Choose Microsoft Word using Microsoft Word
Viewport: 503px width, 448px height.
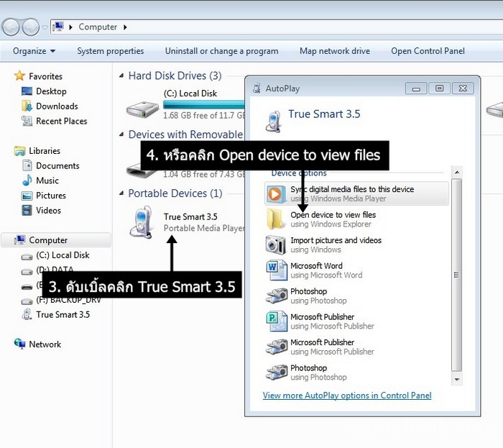point(356,270)
